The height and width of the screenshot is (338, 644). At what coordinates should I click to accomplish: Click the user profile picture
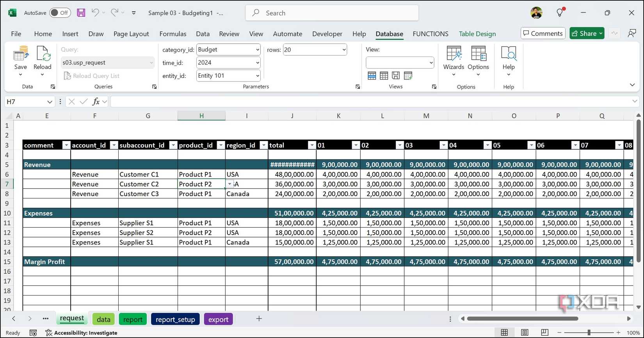[x=536, y=12]
